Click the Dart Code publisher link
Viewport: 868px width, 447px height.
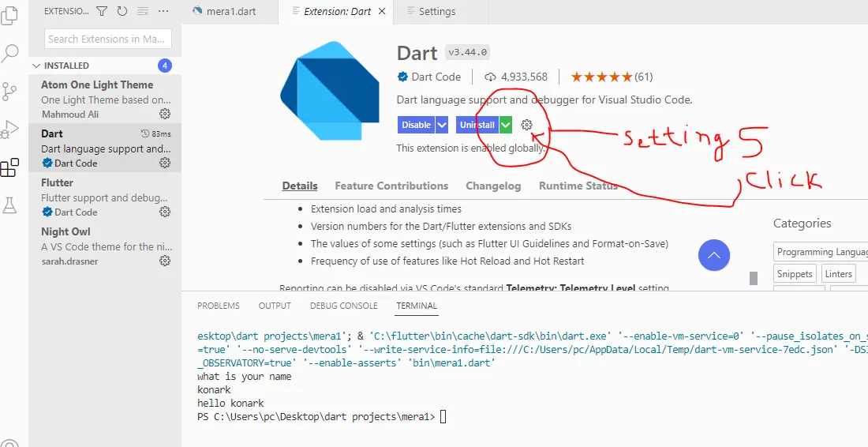pos(436,77)
